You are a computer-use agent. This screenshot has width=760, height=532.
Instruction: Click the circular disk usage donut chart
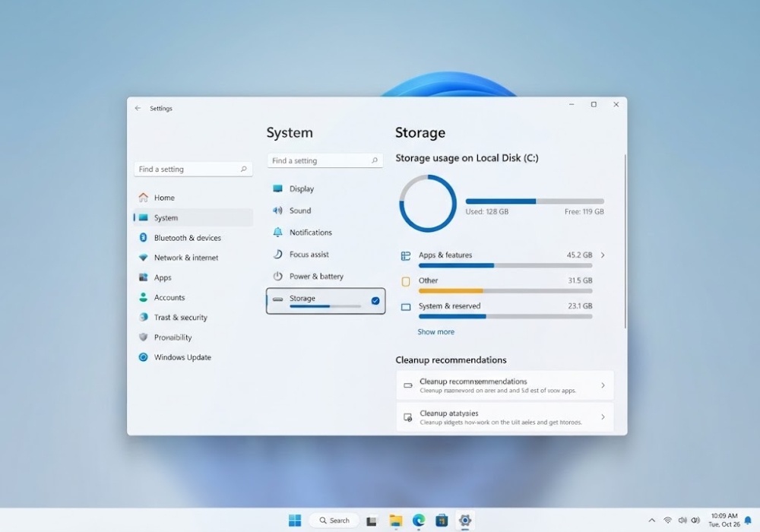pos(427,203)
